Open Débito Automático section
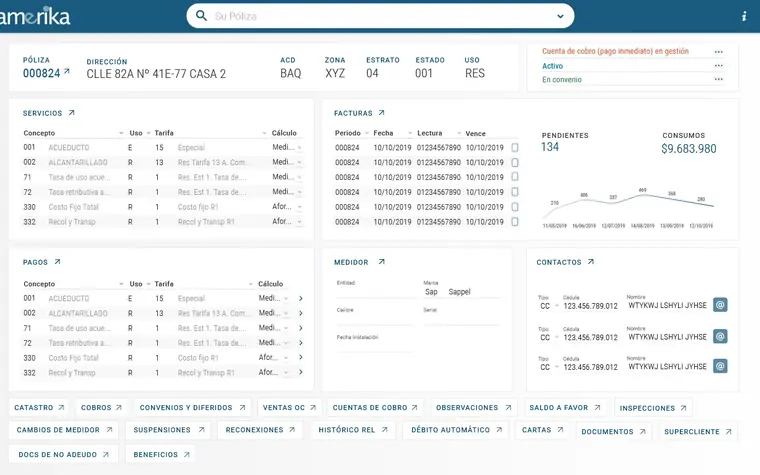Image resolution: width=760 pixels, height=475 pixels. [x=456, y=430]
